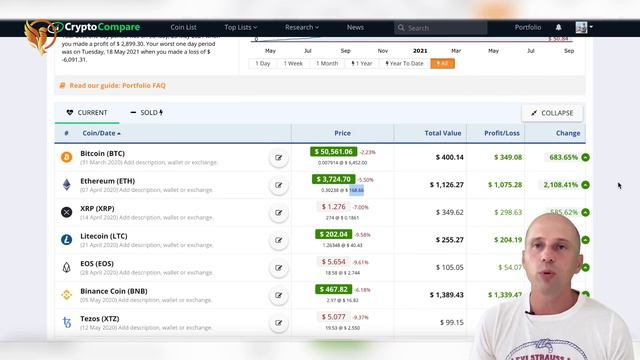
Task: Click Bitcoin price $ 50,561.06
Action: [333, 152]
